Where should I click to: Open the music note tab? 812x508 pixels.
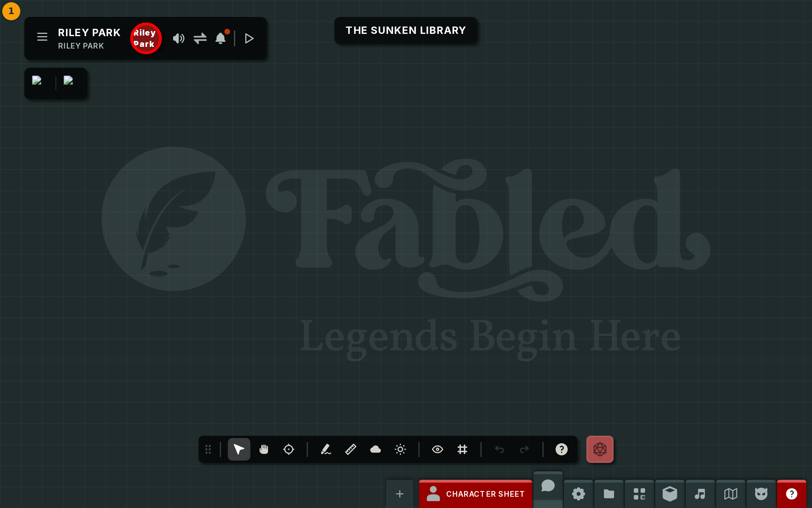[700, 494]
